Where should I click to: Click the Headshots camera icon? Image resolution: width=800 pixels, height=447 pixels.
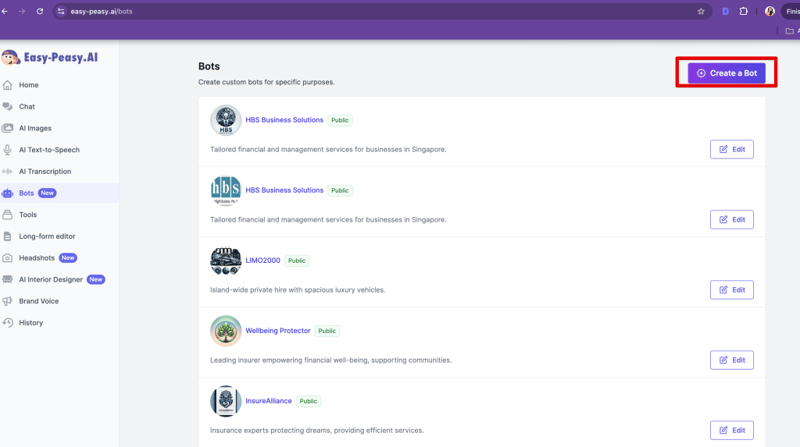coord(8,258)
